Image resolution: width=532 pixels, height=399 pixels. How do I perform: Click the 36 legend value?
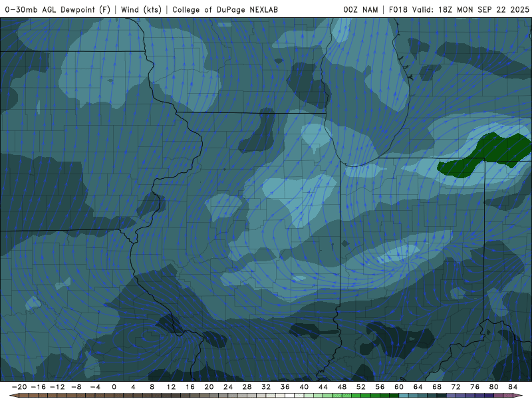[x=285, y=387]
